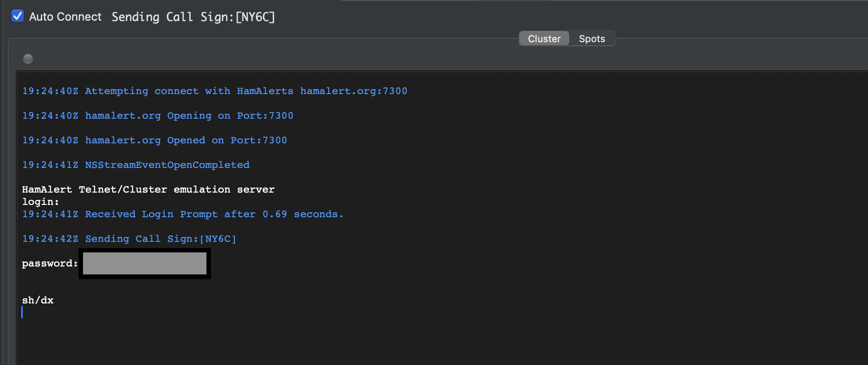Click the hamalert.org:7300 address in the first log line
Screen dimensions: 868x365
pos(354,91)
